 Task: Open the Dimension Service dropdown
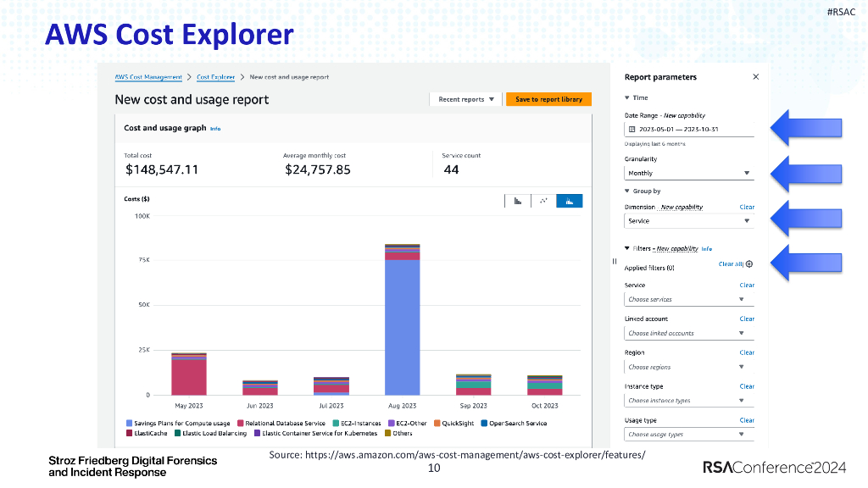pyautogui.click(x=688, y=221)
